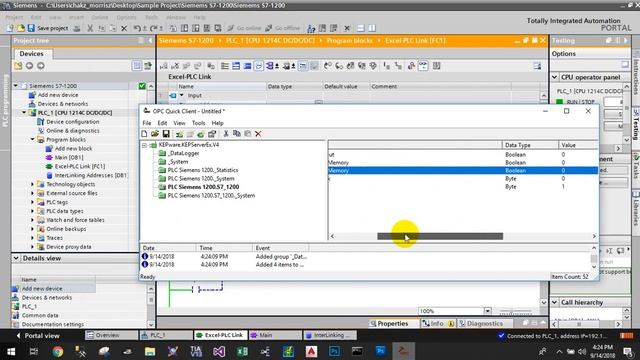The height and width of the screenshot is (360, 640).
Task: Open File menu in OPC Quick Client
Action: point(147,123)
